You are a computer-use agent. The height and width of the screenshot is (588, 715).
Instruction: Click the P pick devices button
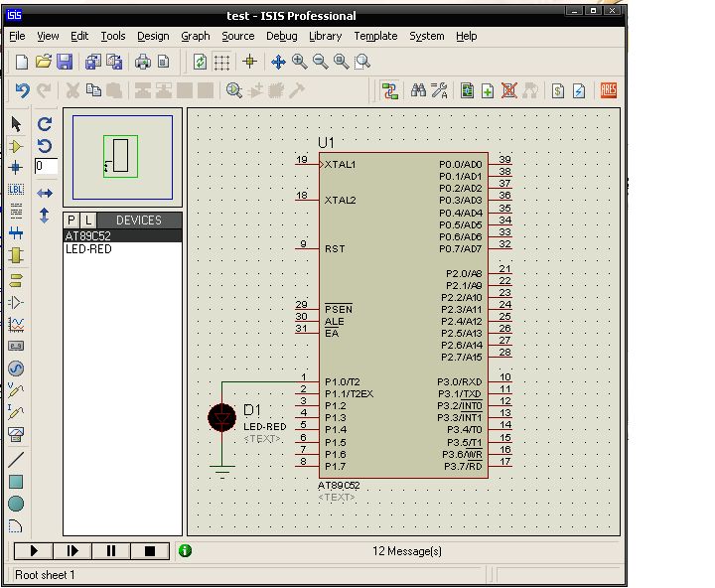(71, 220)
